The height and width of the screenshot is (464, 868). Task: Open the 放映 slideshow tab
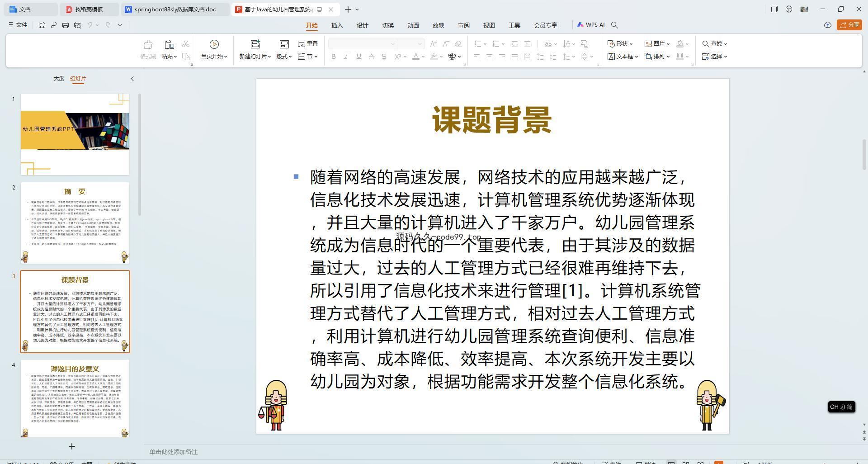(x=439, y=25)
